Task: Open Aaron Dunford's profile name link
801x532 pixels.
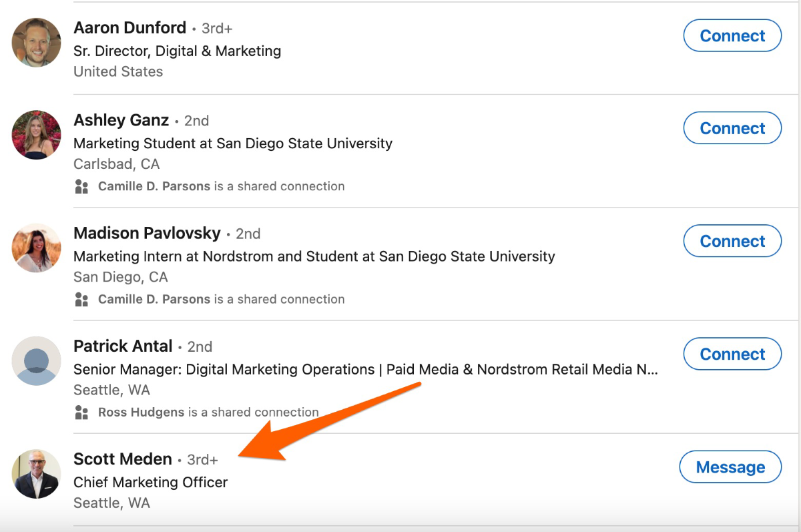Action: click(x=129, y=28)
